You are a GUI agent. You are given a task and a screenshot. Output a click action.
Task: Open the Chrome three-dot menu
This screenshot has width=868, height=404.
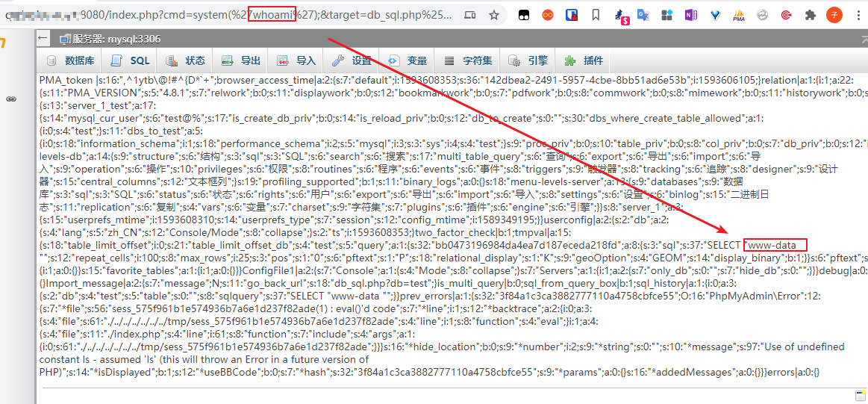point(858,14)
